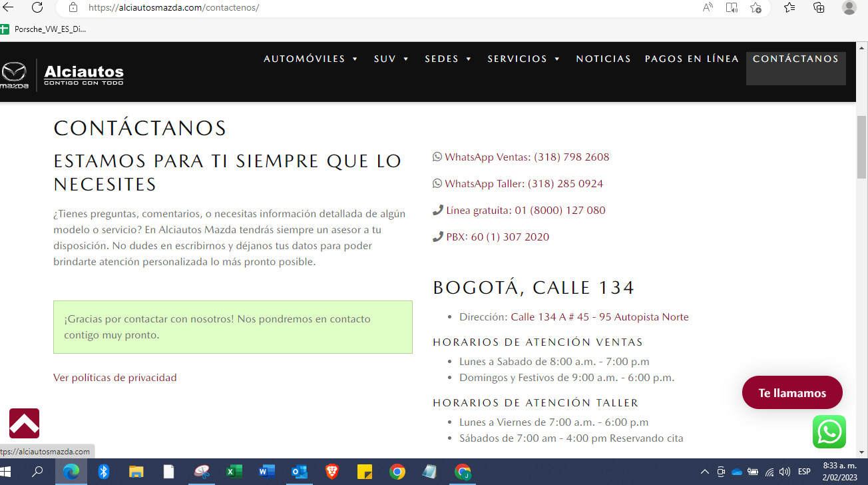Open the Bluetooth app in taskbar
The height and width of the screenshot is (485, 868).
(103, 472)
